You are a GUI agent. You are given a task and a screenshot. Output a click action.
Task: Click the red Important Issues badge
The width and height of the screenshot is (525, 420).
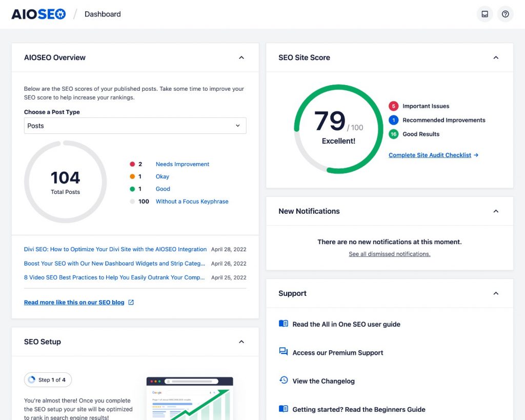[393, 106]
